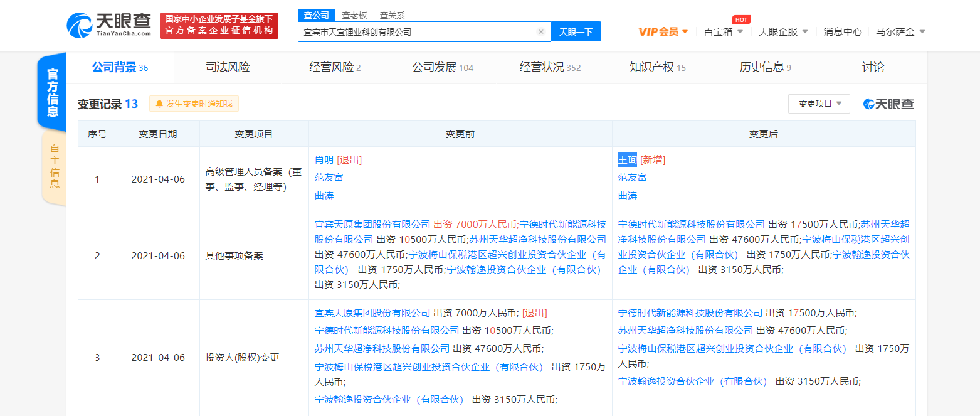This screenshot has width=980, height=416.
Task: Click the Tianyancha logo in the header
Action: [109, 25]
